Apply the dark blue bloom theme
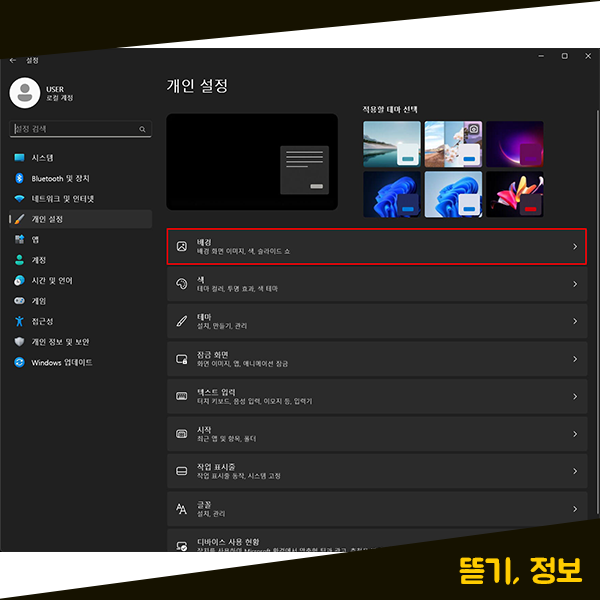The width and height of the screenshot is (600, 600). click(392, 194)
